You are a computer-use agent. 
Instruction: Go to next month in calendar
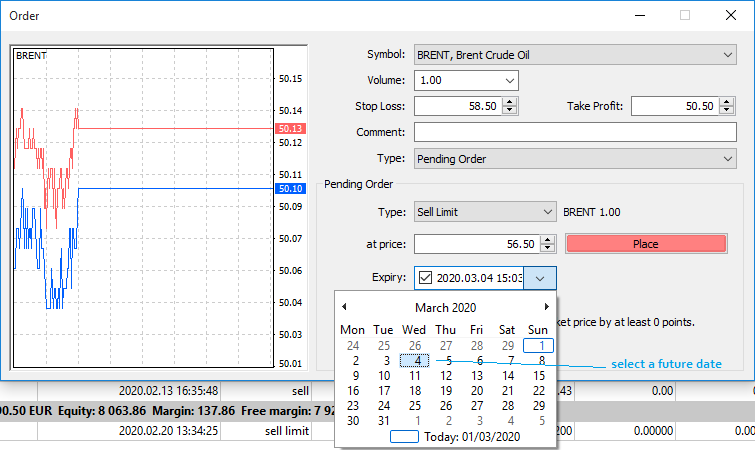[546, 307]
